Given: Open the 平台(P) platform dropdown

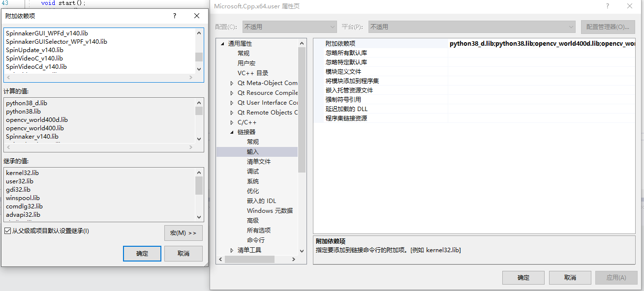Looking at the screenshot, I should point(571,27).
